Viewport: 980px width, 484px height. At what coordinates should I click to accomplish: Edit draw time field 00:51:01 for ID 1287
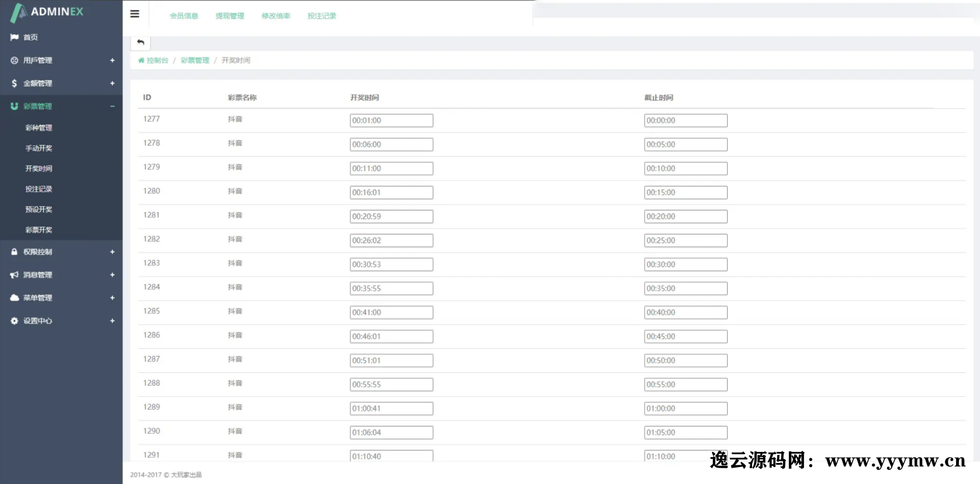coord(392,360)
